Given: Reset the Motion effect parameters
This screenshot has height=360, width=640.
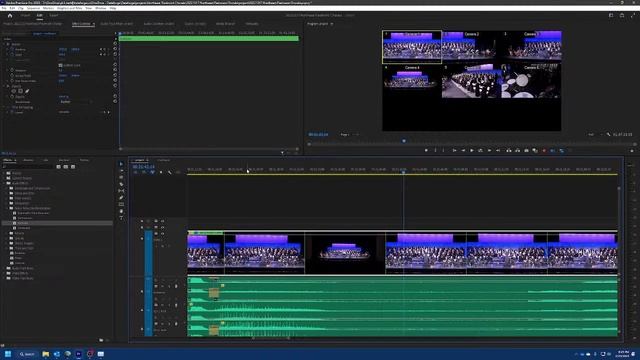Looking at the screenshot, I should (115, 44).
